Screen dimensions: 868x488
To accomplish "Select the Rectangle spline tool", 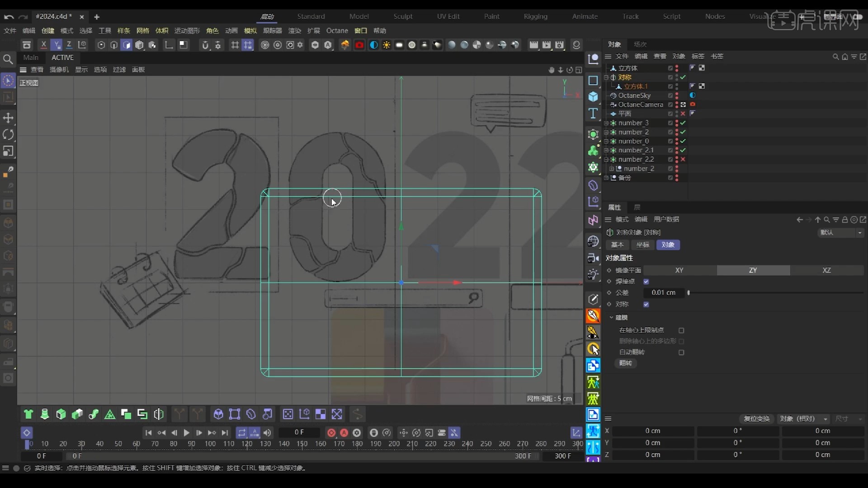I will [x=593, y=80].
